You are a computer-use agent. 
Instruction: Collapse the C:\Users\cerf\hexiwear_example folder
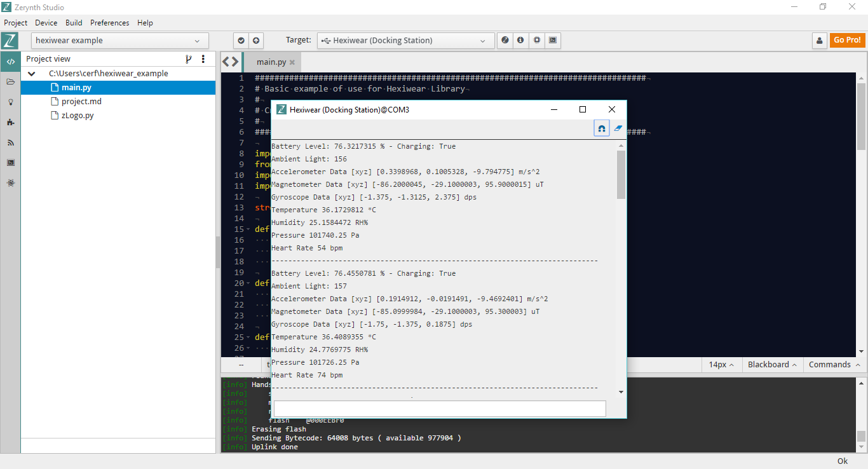tap(32, 74)
